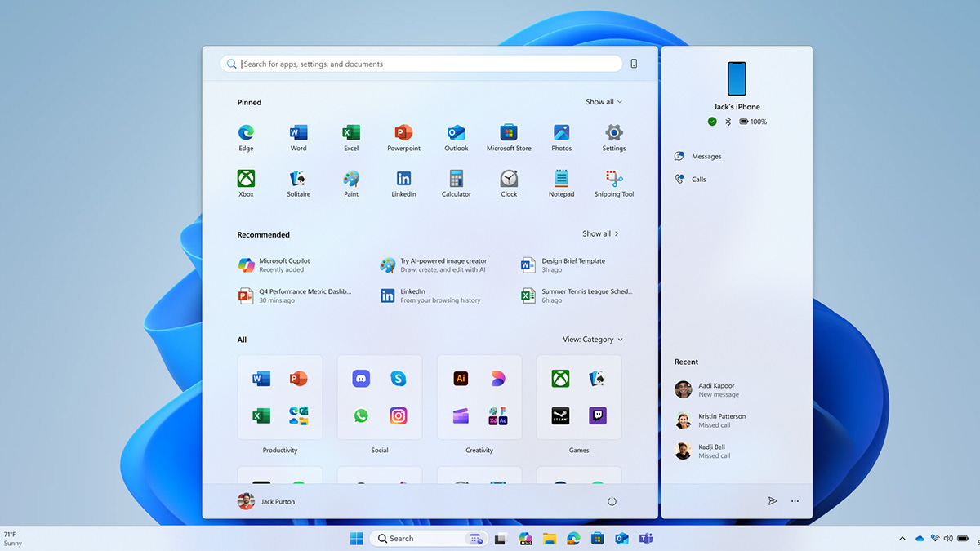This screenshot has width=980, height=551.
Task: Open the Solitaire game
Action: (298, 183)
